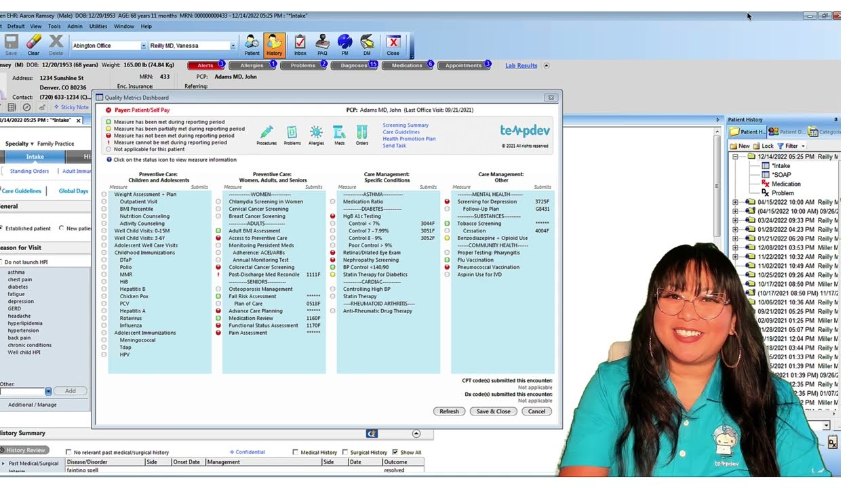Viewport: 868px width, 488px height.
Task: Click exclamation status icon for Post-Discharge Med Reconcile
Action: pos(218,274)
